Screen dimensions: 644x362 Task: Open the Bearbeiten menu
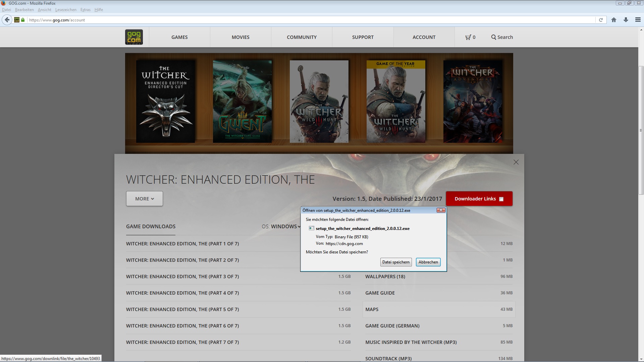[x=24, y=10]
